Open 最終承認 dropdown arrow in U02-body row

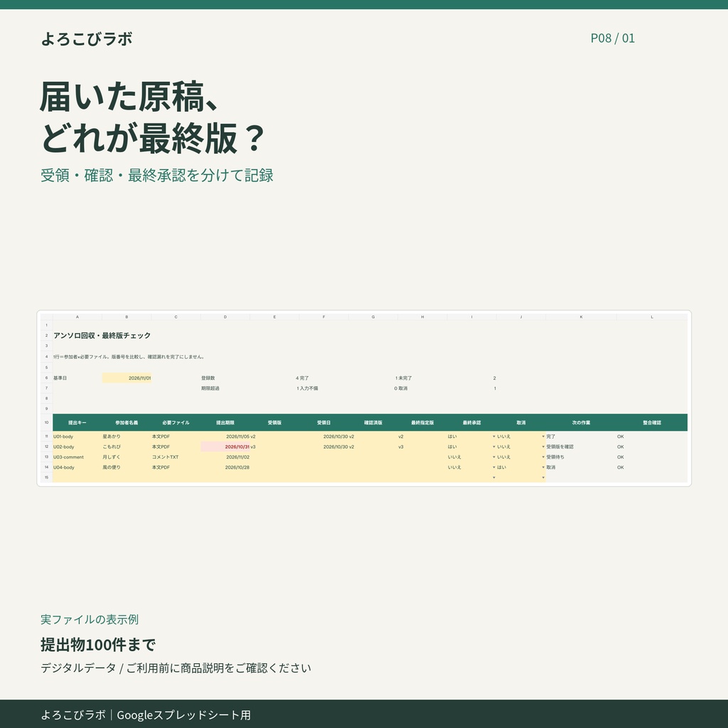click(x=493, y=446)
